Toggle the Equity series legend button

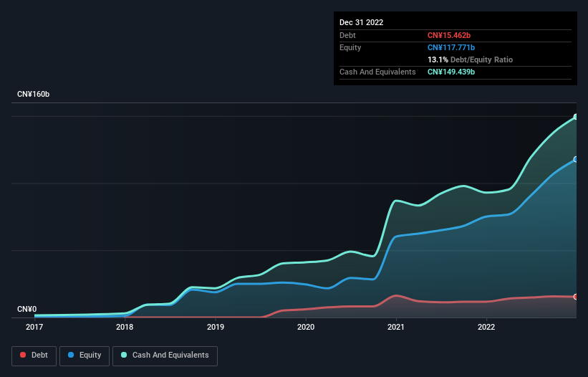[x=85, y=355]
